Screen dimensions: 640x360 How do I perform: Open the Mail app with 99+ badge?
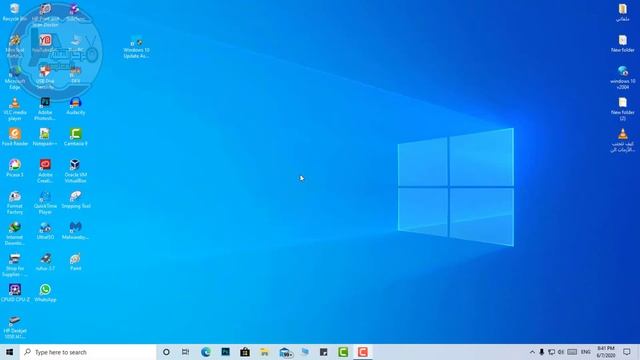pyautogui.click(x=285, y=352)
